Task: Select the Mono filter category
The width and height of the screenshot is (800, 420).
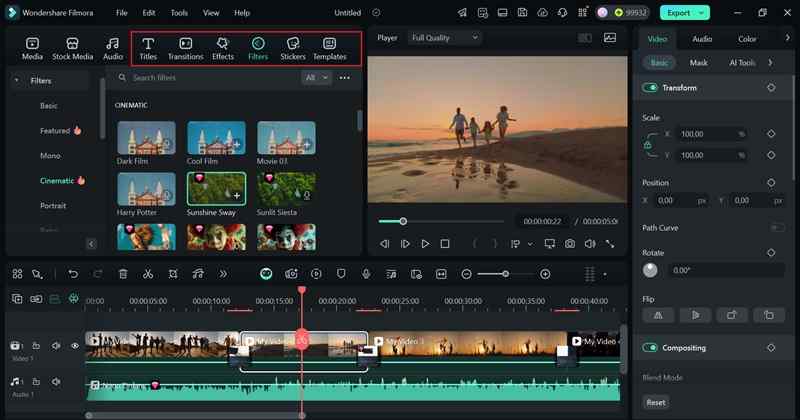Action: point(50,156)
